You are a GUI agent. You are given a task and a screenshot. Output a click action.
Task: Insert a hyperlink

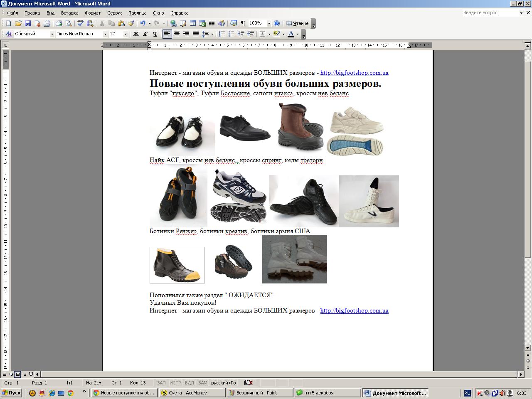coord(173,24)
